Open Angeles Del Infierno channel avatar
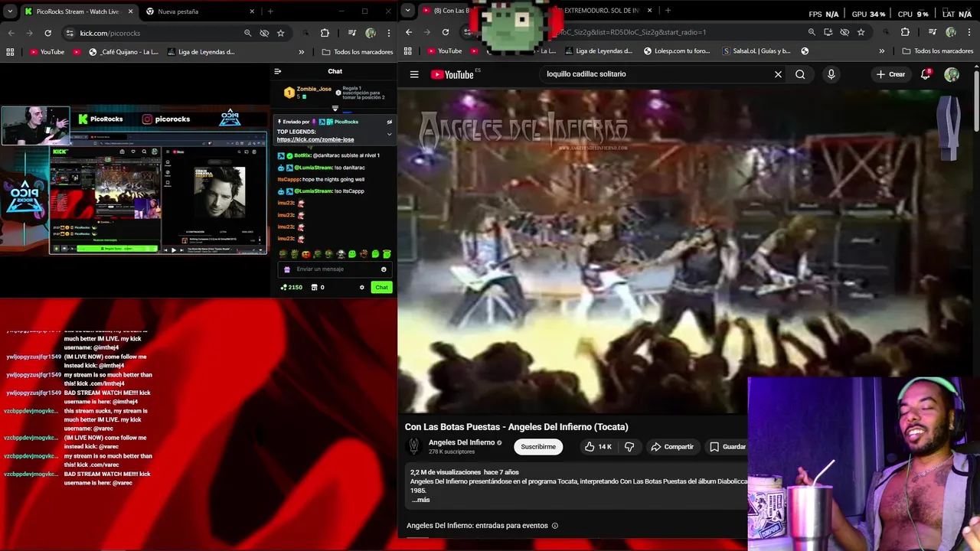The height and width of the screenshot is (551, 980). (x=414, y=446)
